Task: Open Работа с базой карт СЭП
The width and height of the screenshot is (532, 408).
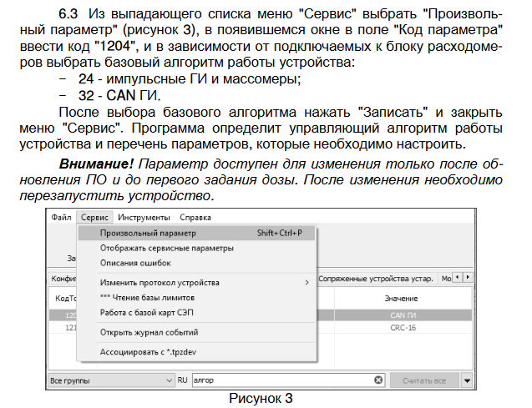Action: tap(196, 312)
